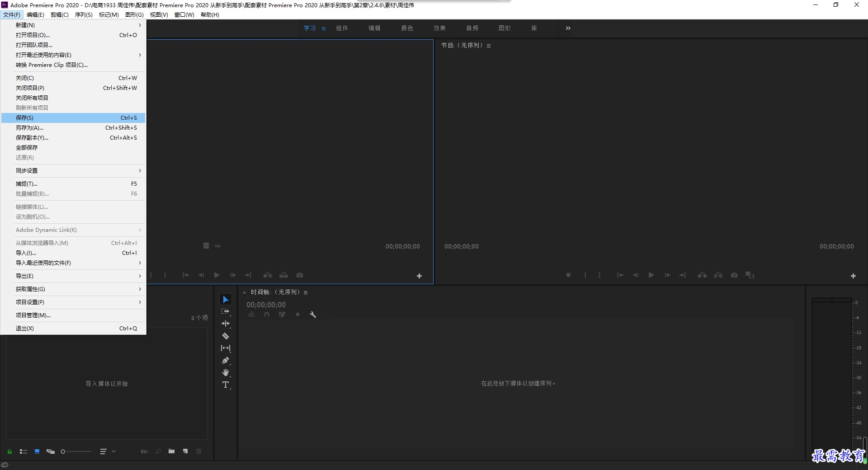Screen dimensions: 868x470
Task: Expand the 同步设置 submenu
Action: pos(73,170)
